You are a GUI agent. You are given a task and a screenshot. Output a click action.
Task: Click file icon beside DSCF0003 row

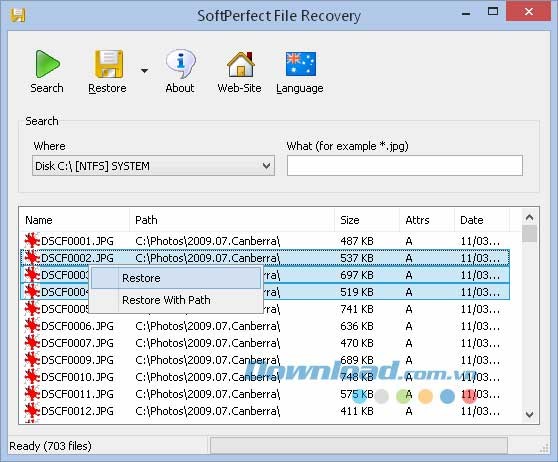click(x=32, y=275)
